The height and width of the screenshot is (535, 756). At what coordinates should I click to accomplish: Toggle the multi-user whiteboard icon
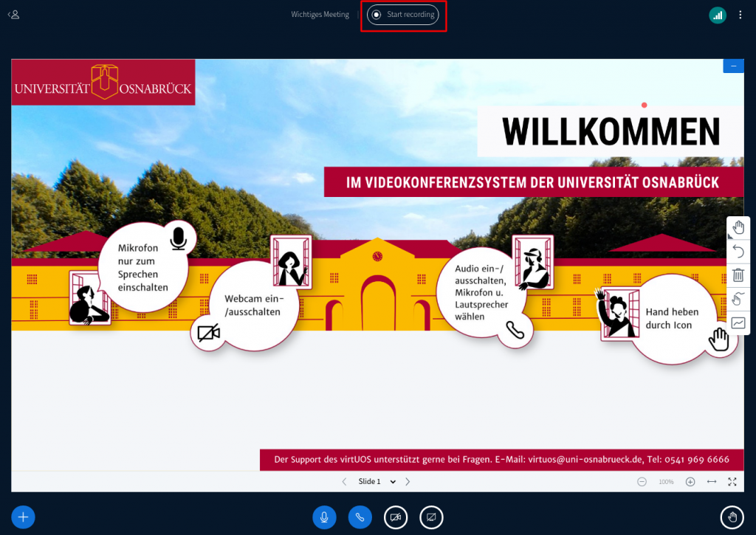(738, 299)
